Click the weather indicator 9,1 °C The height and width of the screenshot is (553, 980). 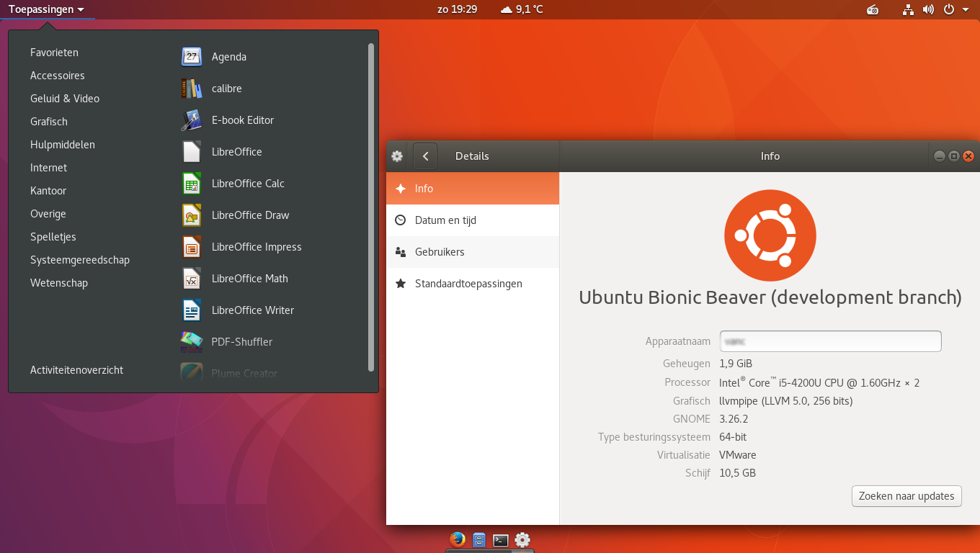coord(522,9)
